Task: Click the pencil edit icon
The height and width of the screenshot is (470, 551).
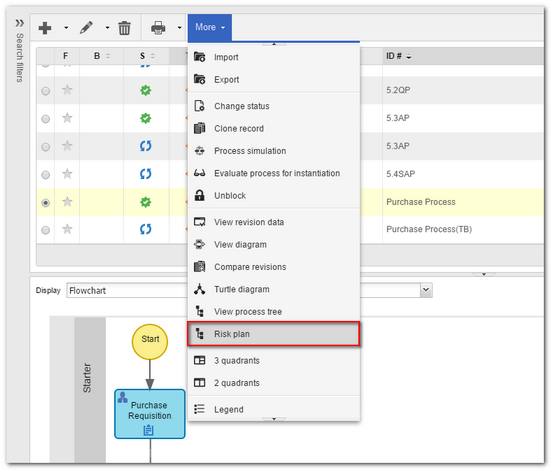Action: (86, 27)
